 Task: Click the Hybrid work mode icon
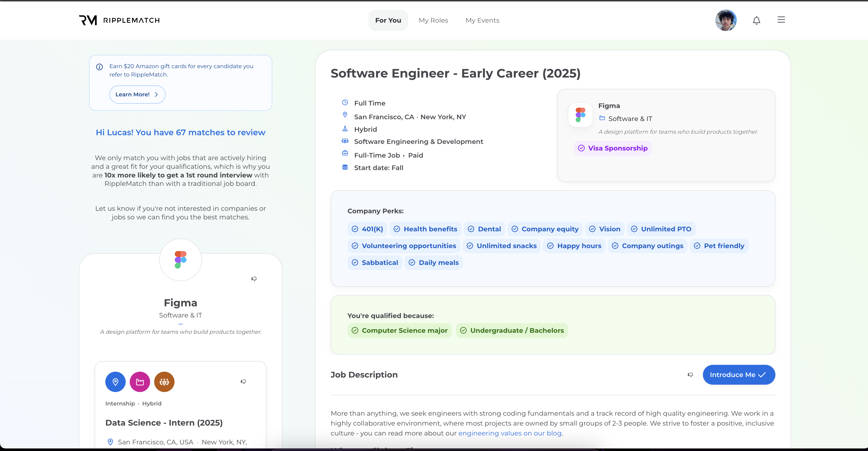click(345, 129)
